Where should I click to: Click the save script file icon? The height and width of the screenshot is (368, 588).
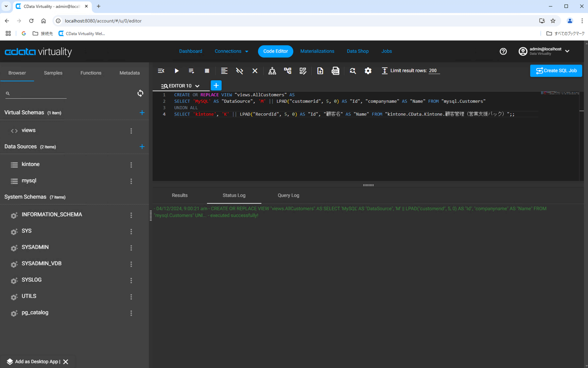point(320,71)
